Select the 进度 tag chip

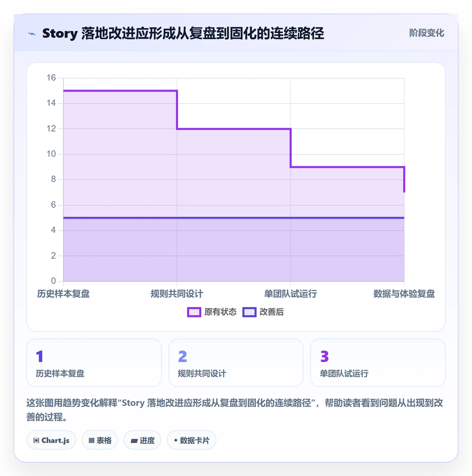[142, 440]
